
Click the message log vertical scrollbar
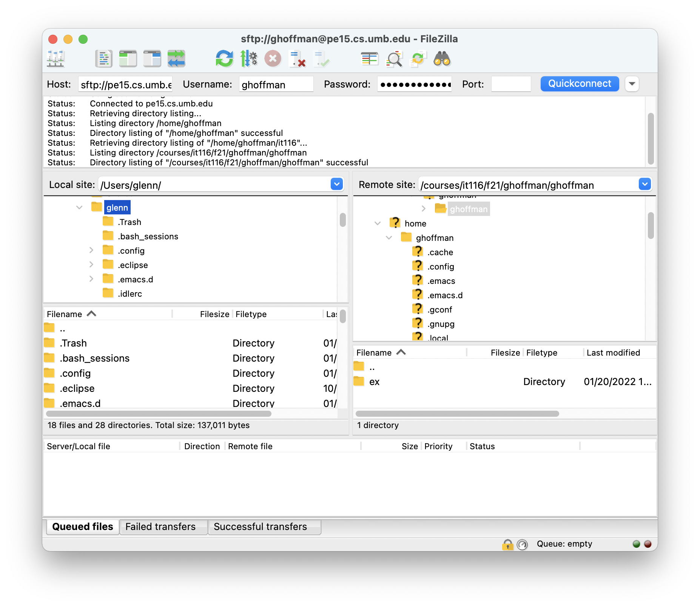(x=651, y=138)
